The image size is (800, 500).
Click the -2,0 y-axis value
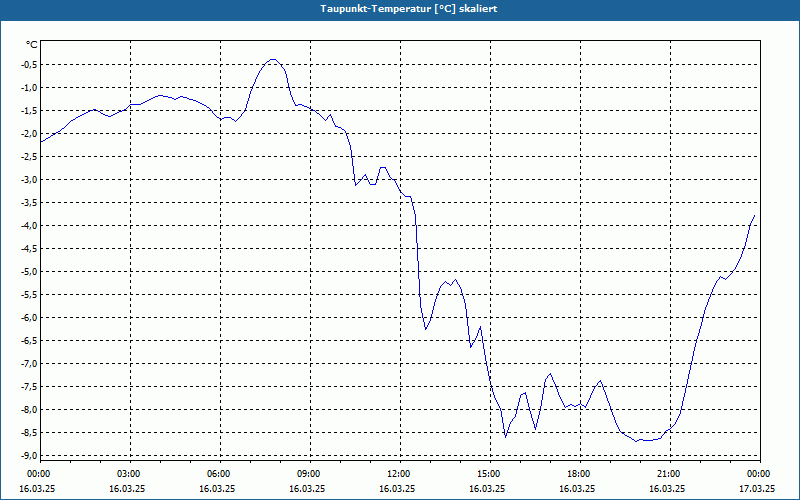coord(29,133)
